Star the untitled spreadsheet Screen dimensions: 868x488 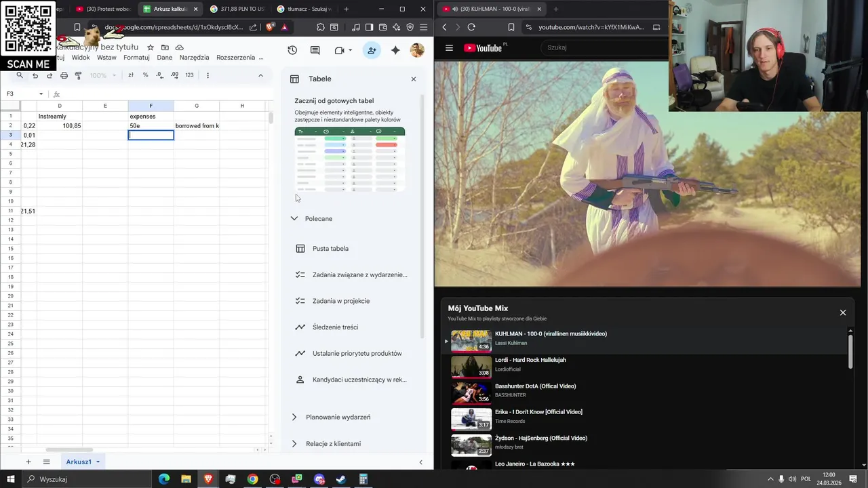click(x=151, y=47)
